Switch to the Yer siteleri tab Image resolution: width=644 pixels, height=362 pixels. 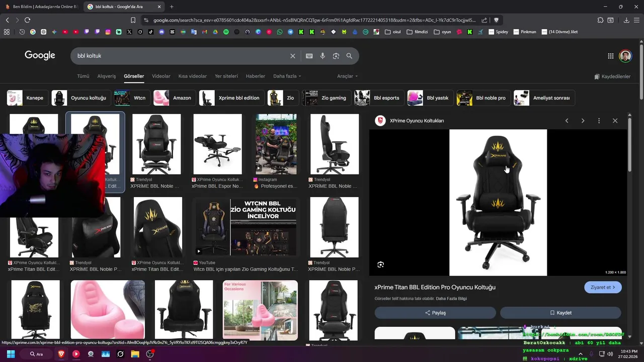click(226, 76)
